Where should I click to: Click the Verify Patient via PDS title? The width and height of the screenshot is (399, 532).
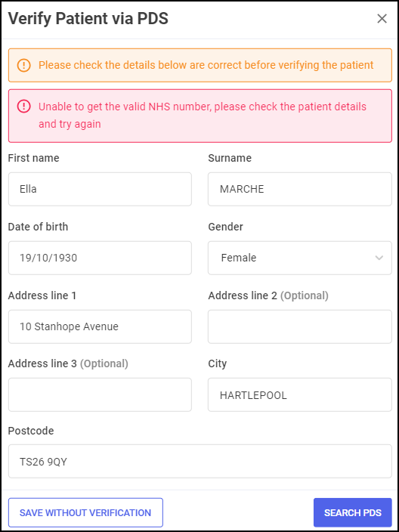88,19
